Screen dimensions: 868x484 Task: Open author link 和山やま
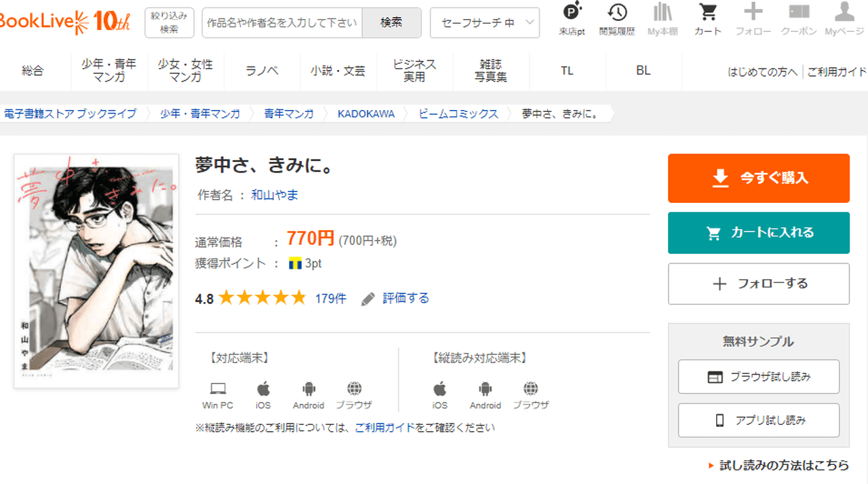(x=275, y=196)
